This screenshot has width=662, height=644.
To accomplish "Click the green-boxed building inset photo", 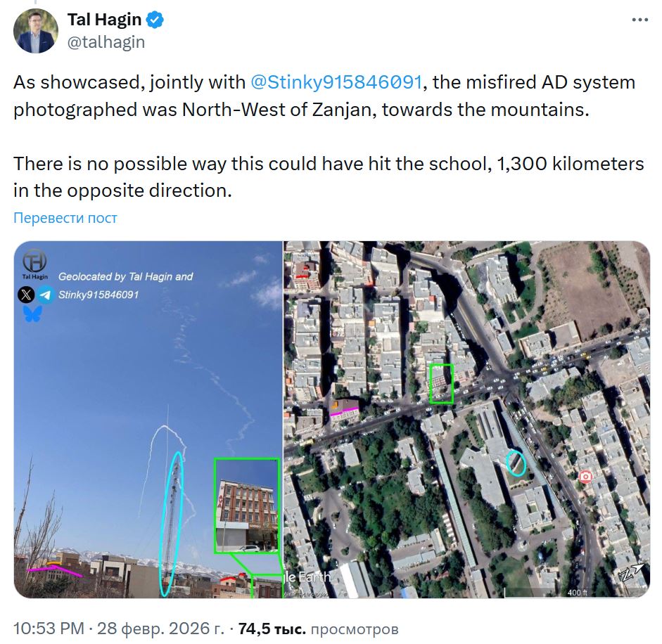I will tap(247, 505).
